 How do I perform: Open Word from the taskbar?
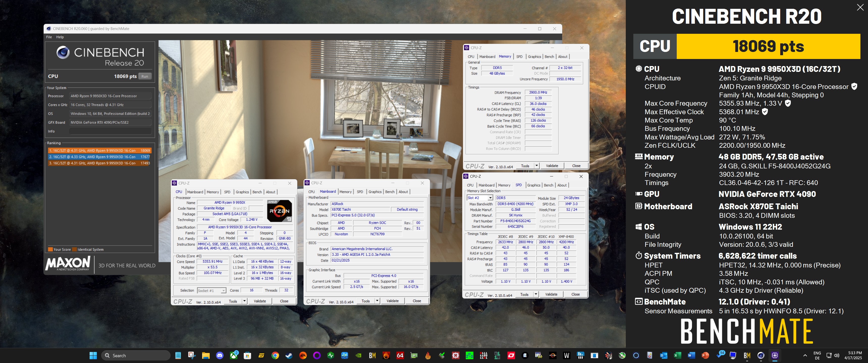[x=691, y=355]
